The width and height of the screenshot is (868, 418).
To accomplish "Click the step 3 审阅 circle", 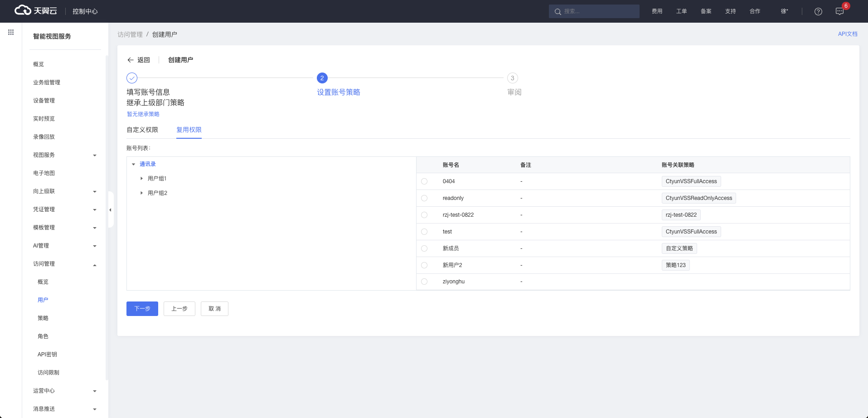I will (x=512, y=78).
